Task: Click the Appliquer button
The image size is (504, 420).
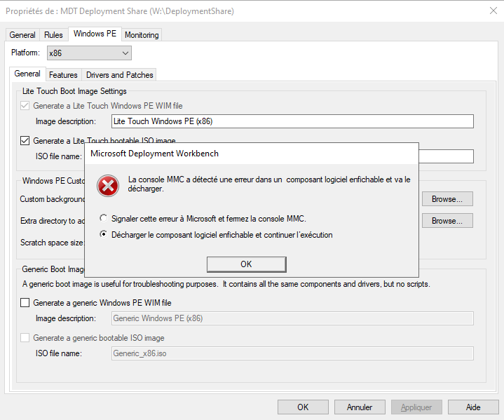Action: 416,407
